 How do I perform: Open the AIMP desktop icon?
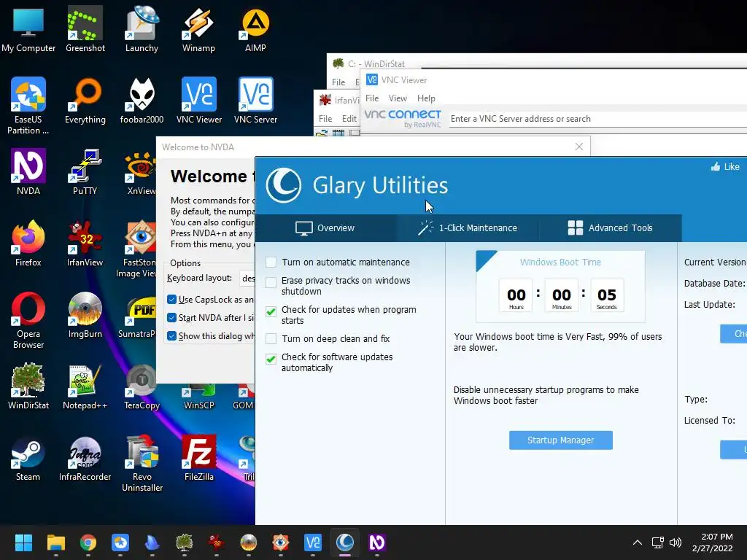(x=255, y=28)
